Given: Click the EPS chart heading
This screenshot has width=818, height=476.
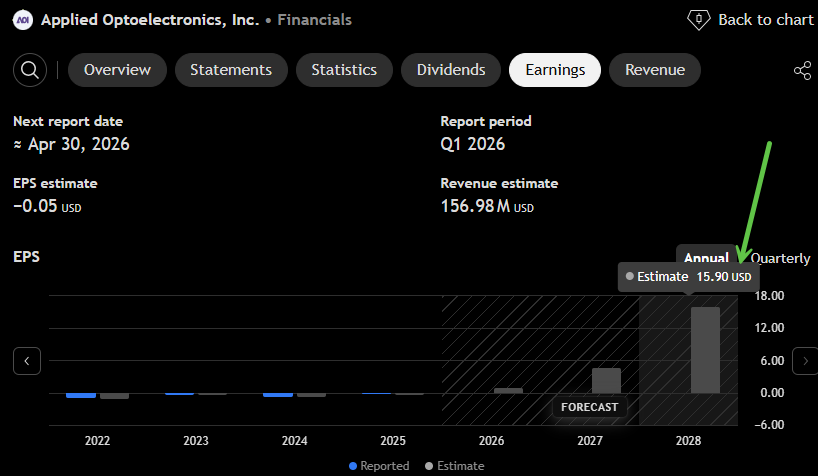Looking at the screenshot, I should (x=26, y=257).
